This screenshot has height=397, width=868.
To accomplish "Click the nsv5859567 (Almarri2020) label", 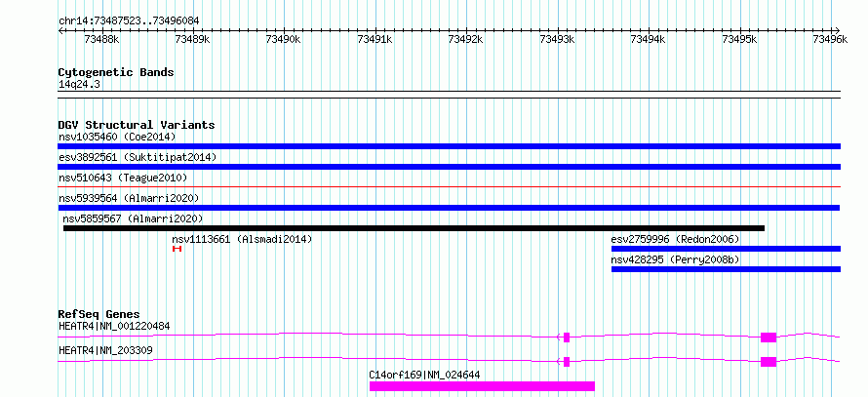I will [x=133, y=218].
